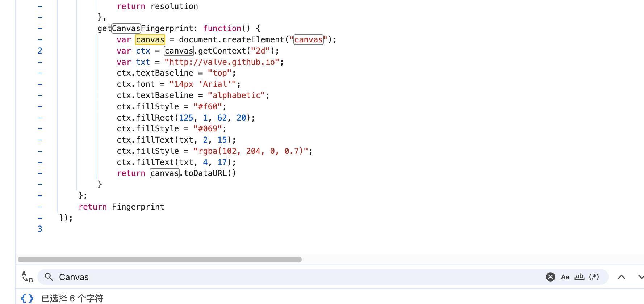Click line number 2 in gutter
This screenshot has height=304, width=644.
click(40, 51)
